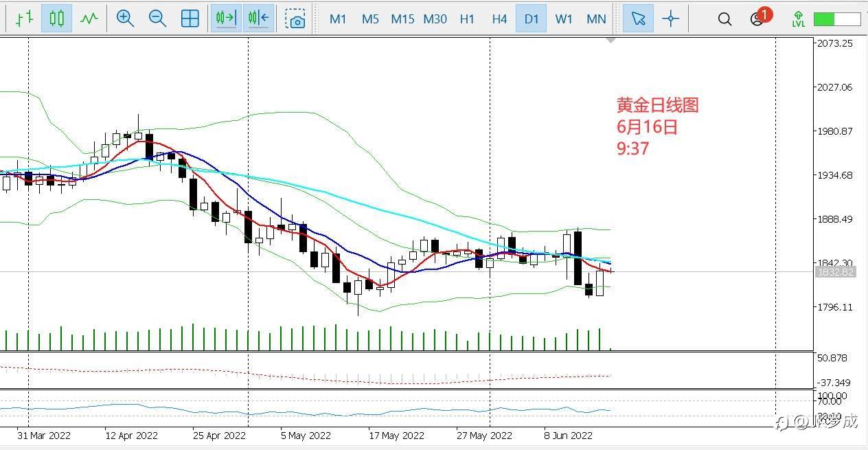Click date label 17 May 2022
Image resolution: width=868 pixels, height=450 pixels.
pyautogui.click(x=396, y=436)
